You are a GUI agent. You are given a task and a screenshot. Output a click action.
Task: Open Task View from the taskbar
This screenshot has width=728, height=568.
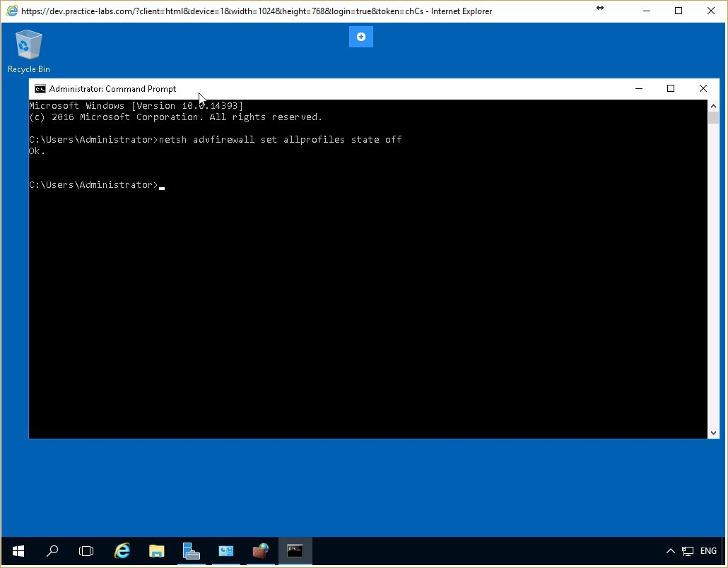pos(86,551)
